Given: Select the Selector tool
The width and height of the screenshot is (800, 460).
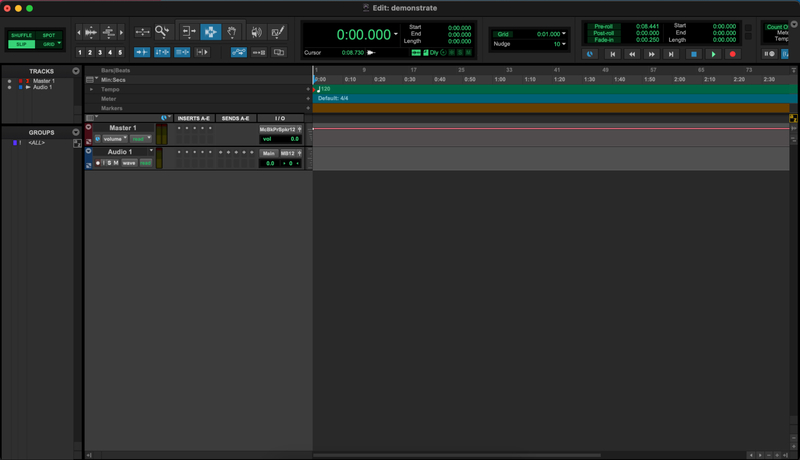Looking at the screenshot, I should pos(210,32).
